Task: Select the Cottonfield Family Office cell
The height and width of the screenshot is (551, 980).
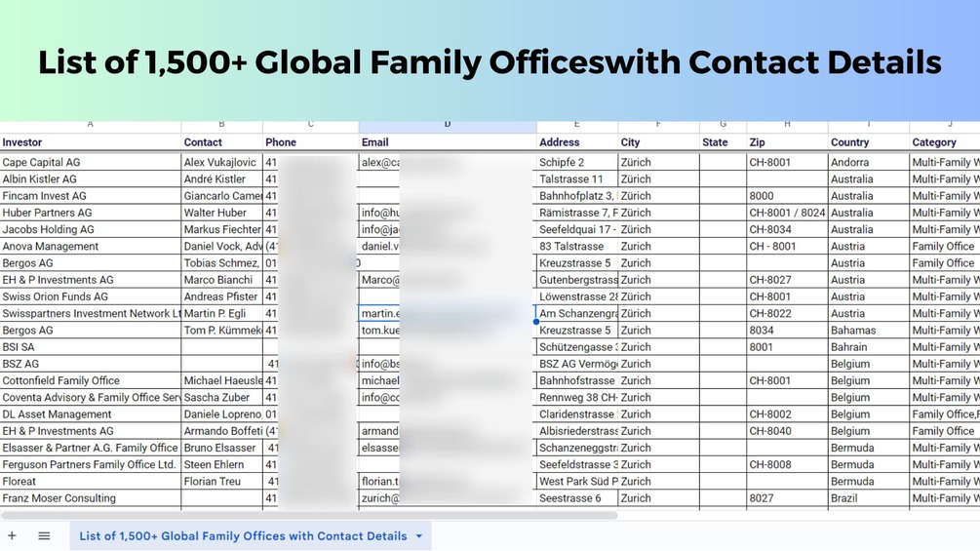Action: click(x=91, y=381)
